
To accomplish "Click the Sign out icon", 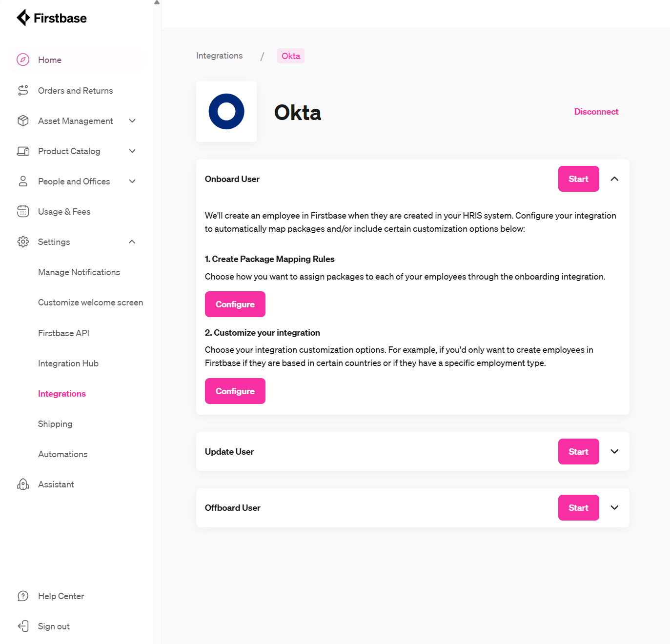I will (23, 626).
